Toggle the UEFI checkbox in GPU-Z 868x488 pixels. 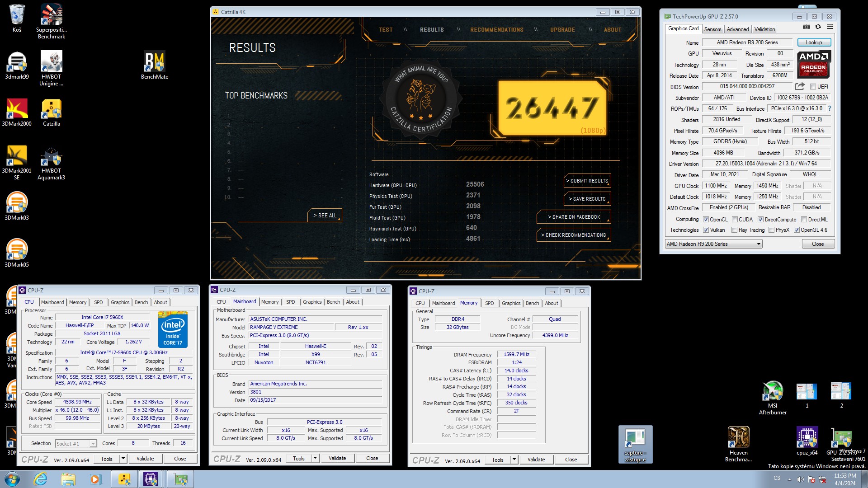(813, 87)
